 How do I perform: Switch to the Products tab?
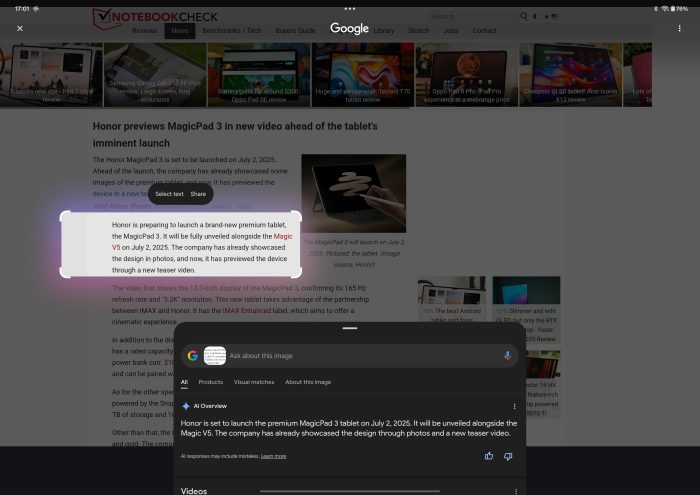[x=210, y=382]
